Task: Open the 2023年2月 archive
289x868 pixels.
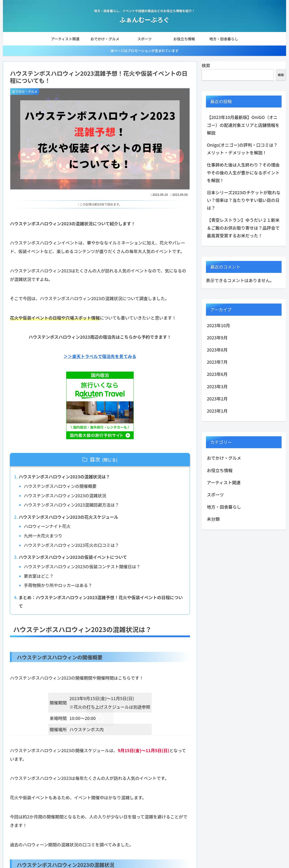Action: (217, 399)
